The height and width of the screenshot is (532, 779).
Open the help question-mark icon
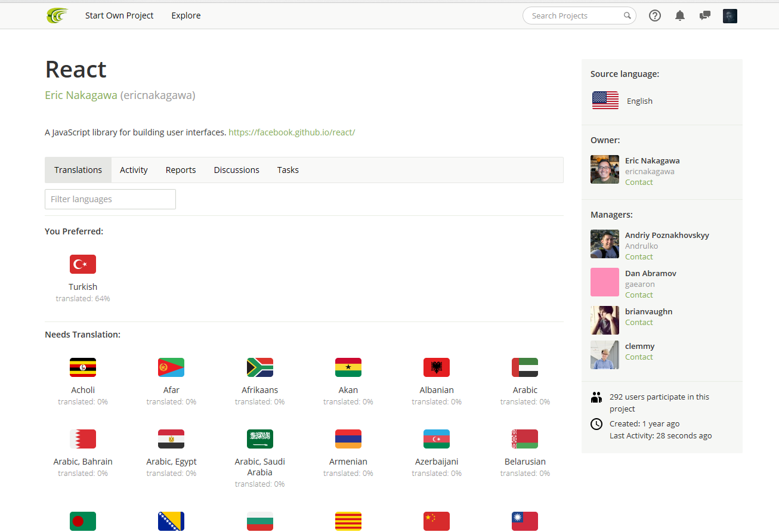(x=655, y=16)
